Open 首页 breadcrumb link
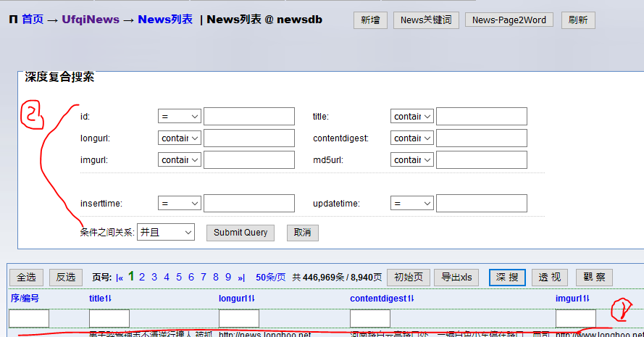This screenshot has height=337, width=644. 32,20
